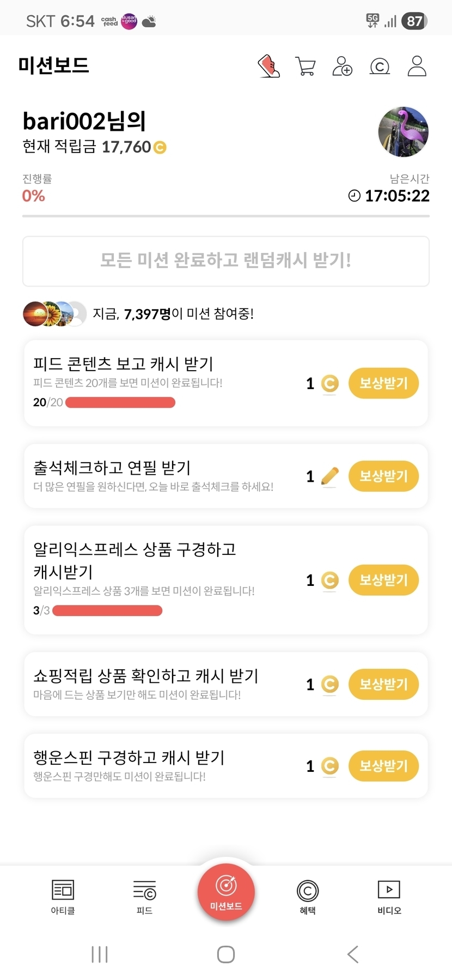Tap the invite friend icon
The height and width of the screenshot is (980, 452).
tap(342, 66)
